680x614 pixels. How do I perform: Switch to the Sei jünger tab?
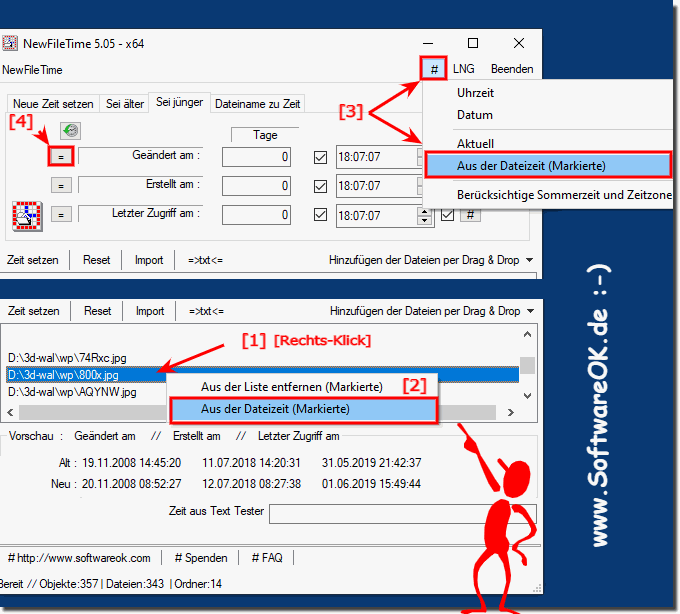[180, 102]
